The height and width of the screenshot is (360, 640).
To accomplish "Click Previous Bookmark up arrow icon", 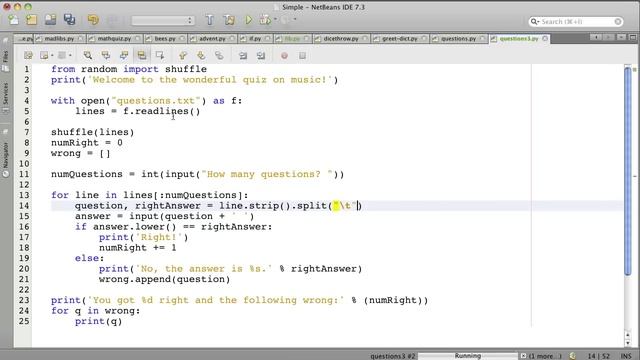I will click(182, 56).
